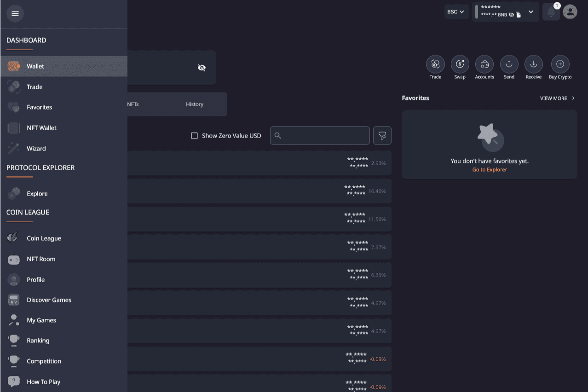588x392 pixels.
Task: Open the Coin League menu entry
Action: (x=64, y=238)
